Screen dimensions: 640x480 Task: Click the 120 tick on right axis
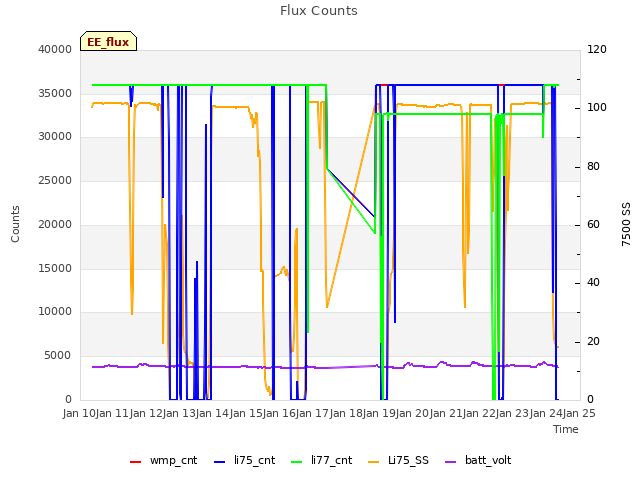[597, 49]
